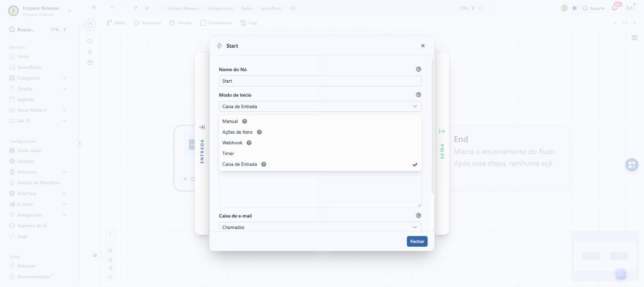The width and height of the screenshot is (644, 287).
Task: Click the lightning bolt icon in flow side toolbar
Action: (x=90, y=52)
